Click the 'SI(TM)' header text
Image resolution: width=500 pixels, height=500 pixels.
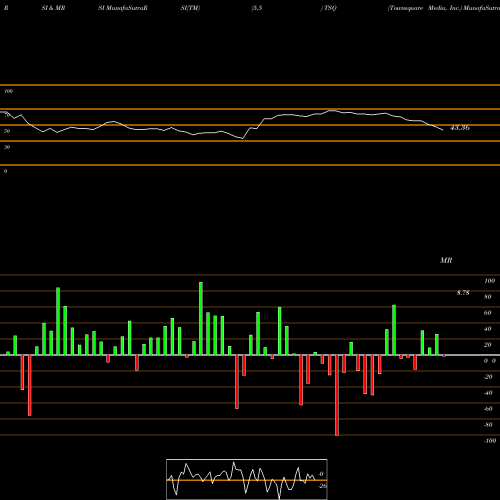coord(190,8)
